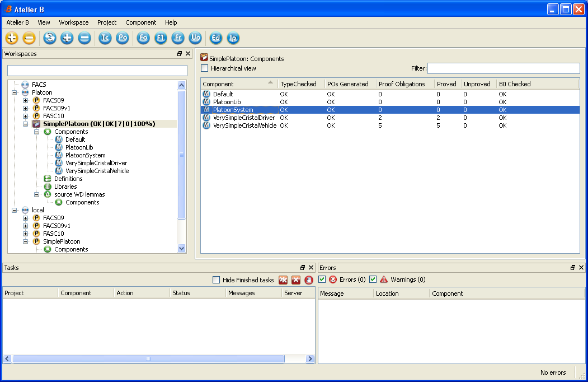This screenshot has width=588, height=382.
Task: Click the Tc typecheck toolbar icon
Action: [105, 38]
